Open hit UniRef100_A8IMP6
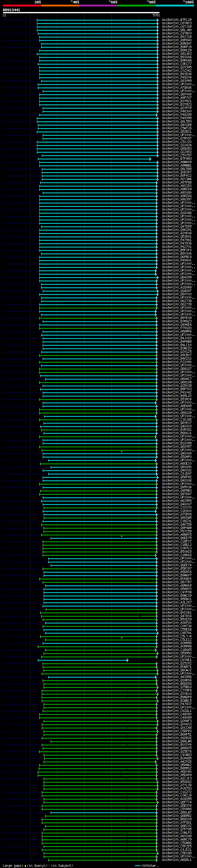The image size is (197, 868). [177, 501]
